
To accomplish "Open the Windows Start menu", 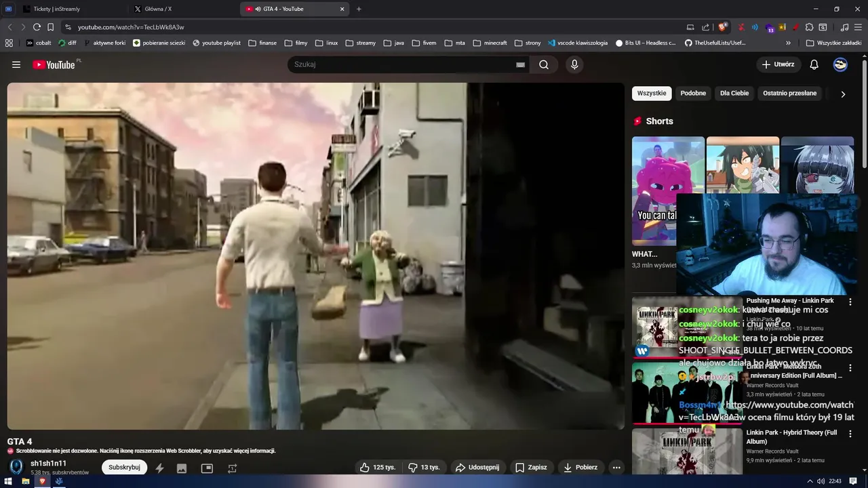I will pos(8,481).
